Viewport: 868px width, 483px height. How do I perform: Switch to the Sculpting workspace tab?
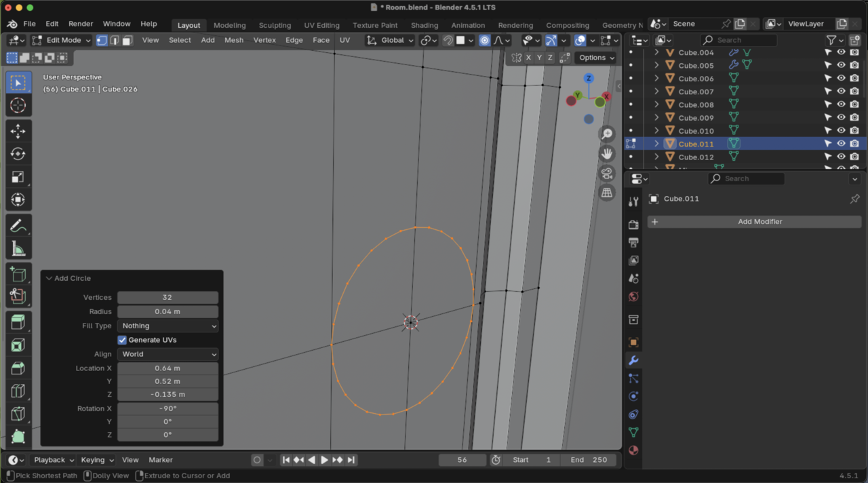[x=275, y=25]
